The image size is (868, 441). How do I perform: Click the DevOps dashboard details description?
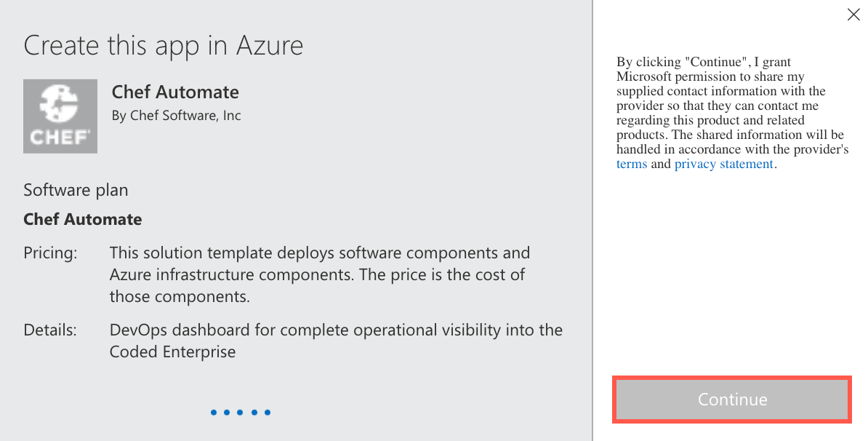[x=336, y=341]
